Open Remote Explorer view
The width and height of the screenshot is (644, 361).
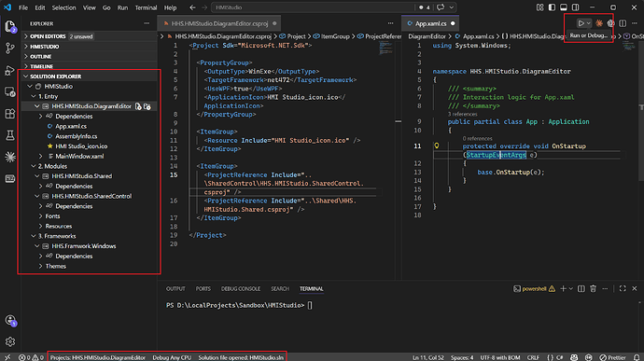[x=10, y=91]
